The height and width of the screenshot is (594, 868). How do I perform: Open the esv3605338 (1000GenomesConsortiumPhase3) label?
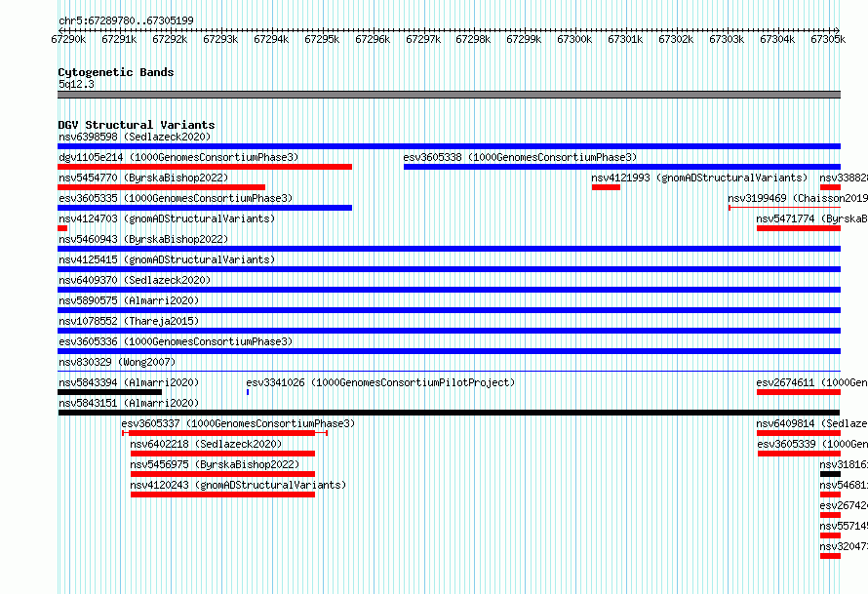[x=520, y=157]
